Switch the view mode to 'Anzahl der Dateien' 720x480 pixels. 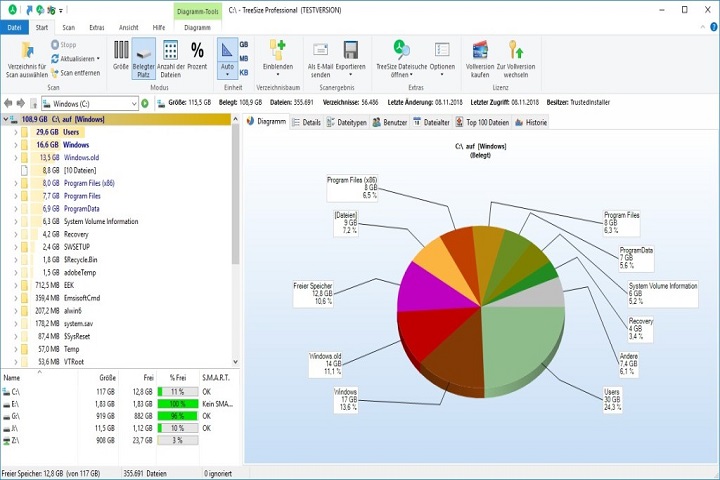pos(171,50)
